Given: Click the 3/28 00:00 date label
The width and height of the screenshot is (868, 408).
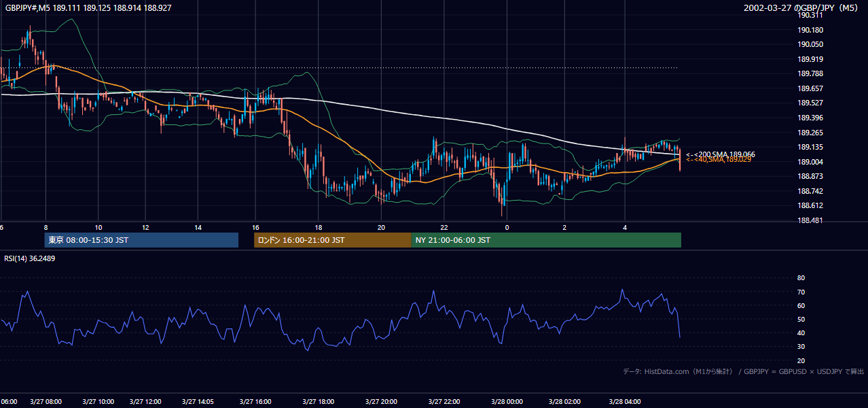Looking at the screenshot, I should (x=507, y=401).
